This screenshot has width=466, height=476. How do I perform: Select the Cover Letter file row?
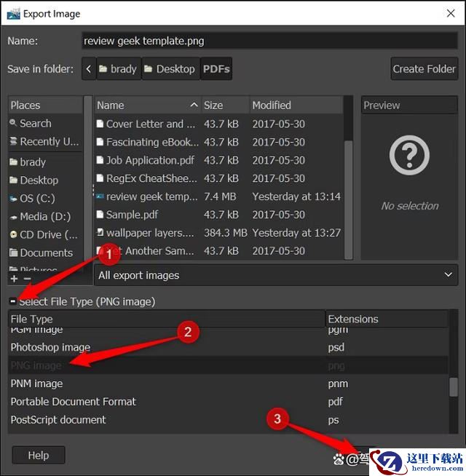coord(219,124)
